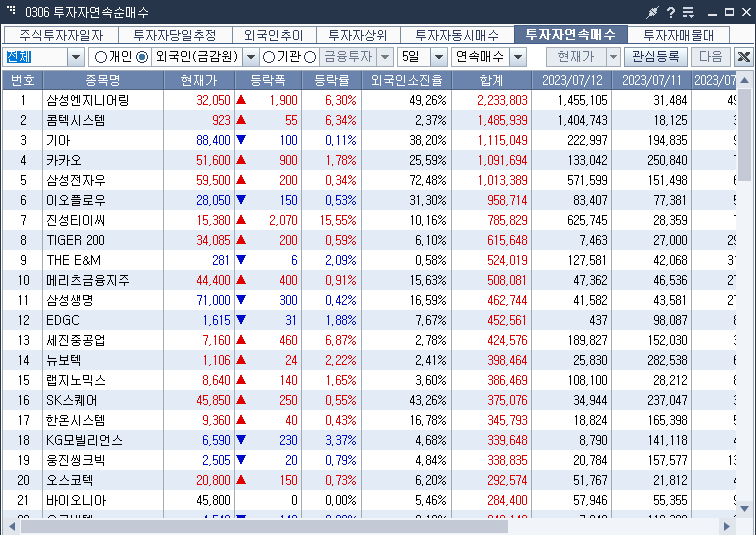Select THE E&M stock name
Viewport: 756px width, 535px height.
point(73,260)
